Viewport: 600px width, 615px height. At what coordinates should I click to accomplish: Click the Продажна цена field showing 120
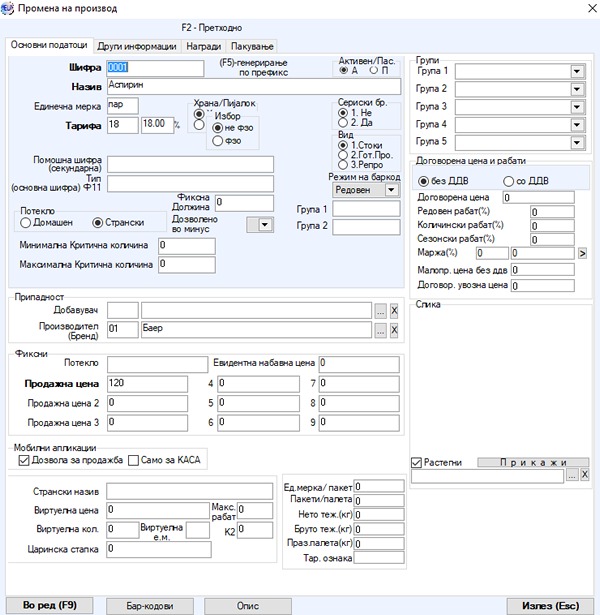(147, 384)
